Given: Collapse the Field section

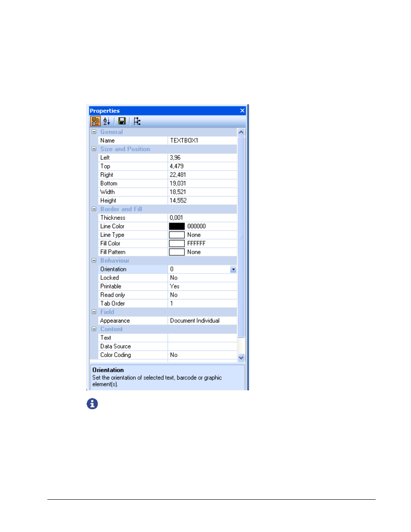Looking at the screenshot, I should point(94,312).
